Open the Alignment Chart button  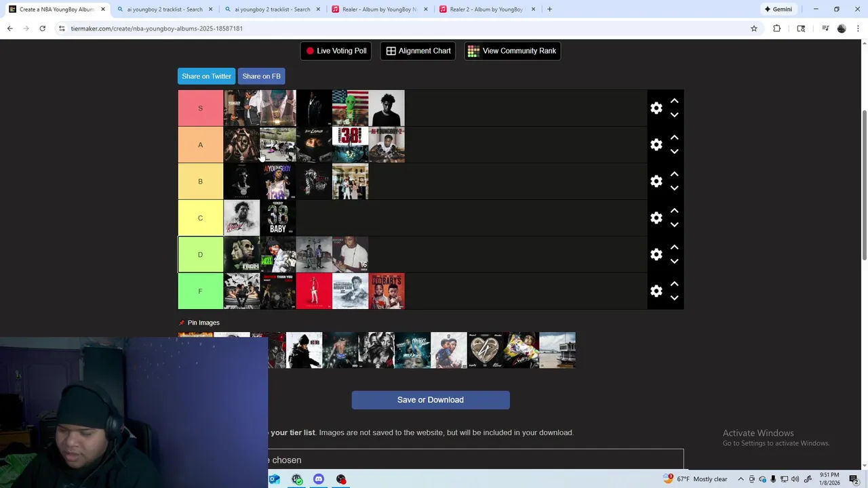pos(418,51)
